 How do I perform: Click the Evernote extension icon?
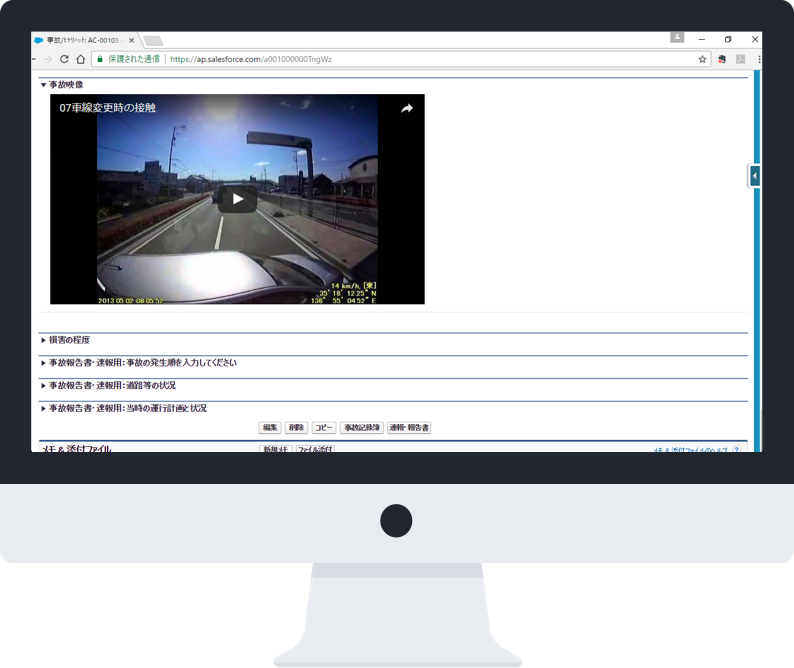tap(722, 59)
